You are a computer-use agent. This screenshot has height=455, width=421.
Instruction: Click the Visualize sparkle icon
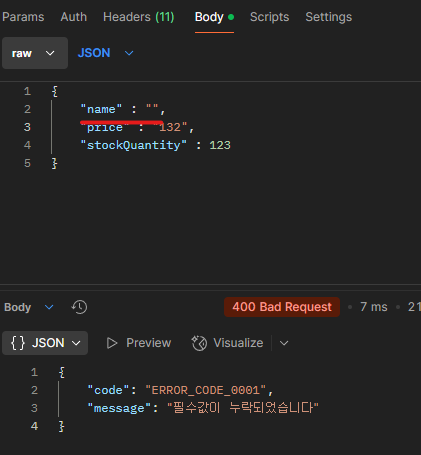pos(199,343)
